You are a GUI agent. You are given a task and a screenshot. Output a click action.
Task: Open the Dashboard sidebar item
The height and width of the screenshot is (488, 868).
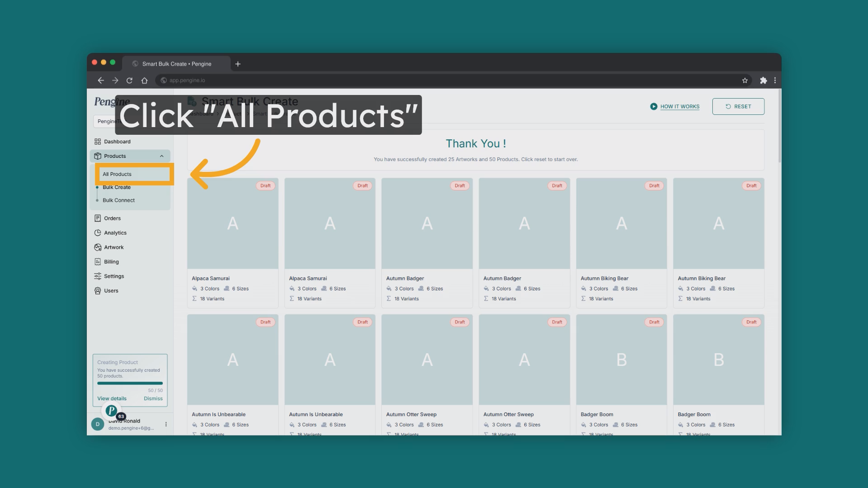pos(117,142)
